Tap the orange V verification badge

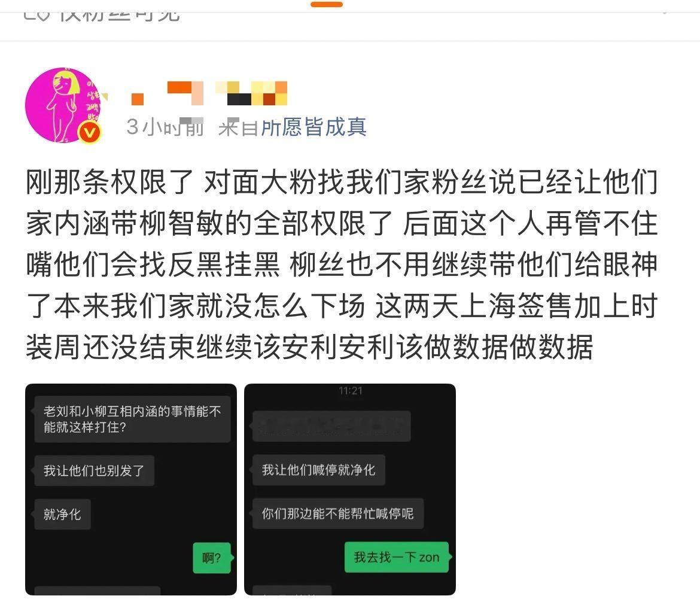tap(90, 133)
